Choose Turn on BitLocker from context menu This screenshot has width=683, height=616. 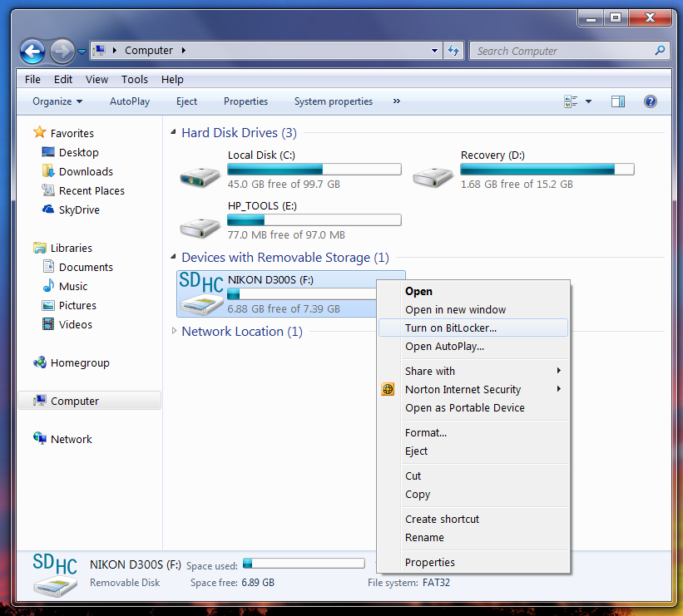pyautogui.click(x=451, y=328)
